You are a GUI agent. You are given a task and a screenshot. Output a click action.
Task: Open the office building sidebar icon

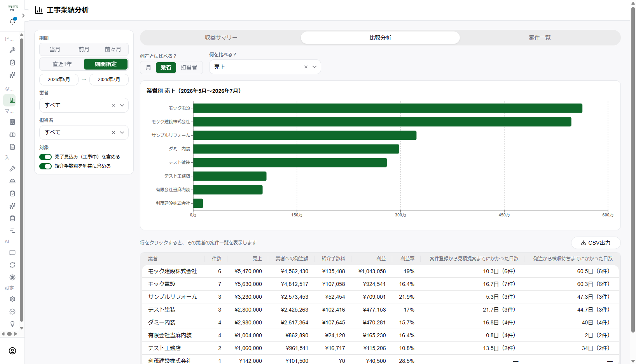tap(12, 122)
